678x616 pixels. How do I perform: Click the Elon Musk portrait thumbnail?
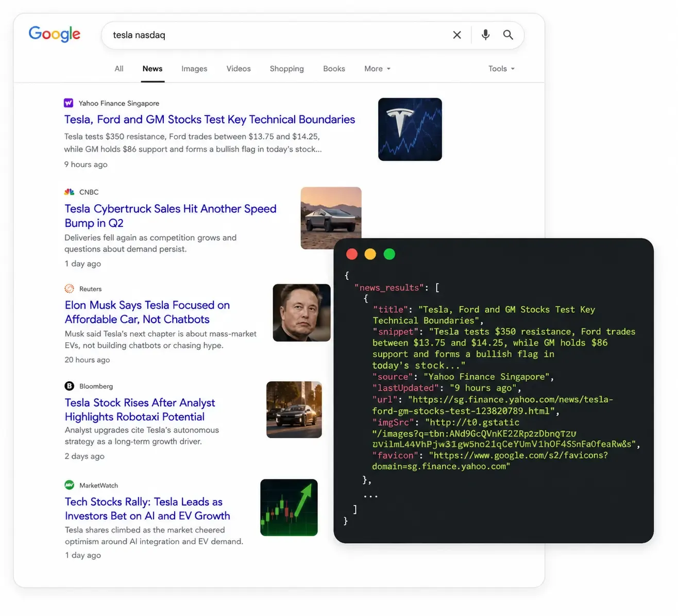pos(302,313)
